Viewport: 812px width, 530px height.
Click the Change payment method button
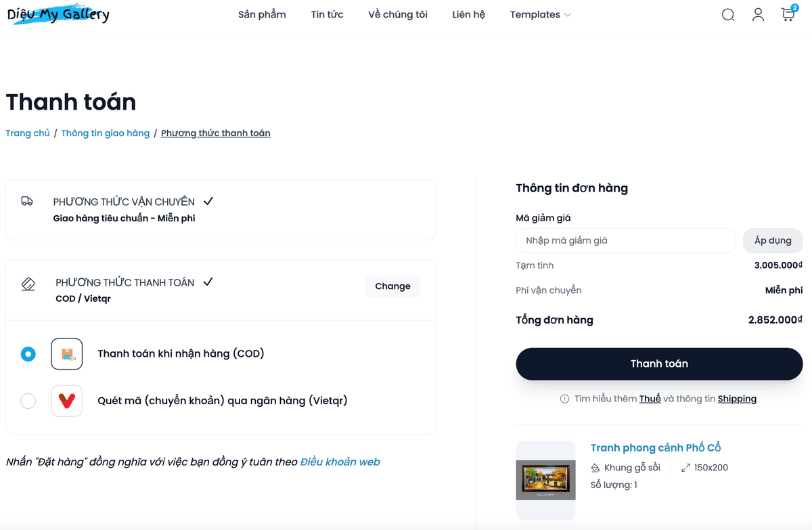[x=392, y=286]
